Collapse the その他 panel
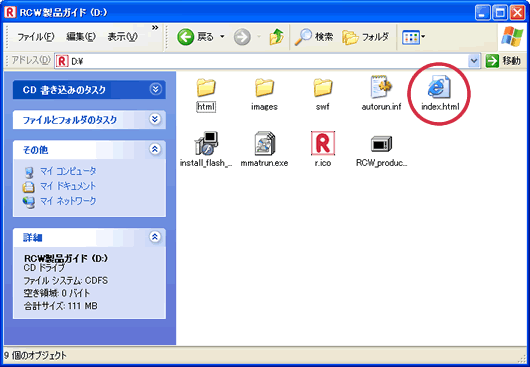Image resolution: width=530 pixels, height=367 pixels. click(155, 149)
